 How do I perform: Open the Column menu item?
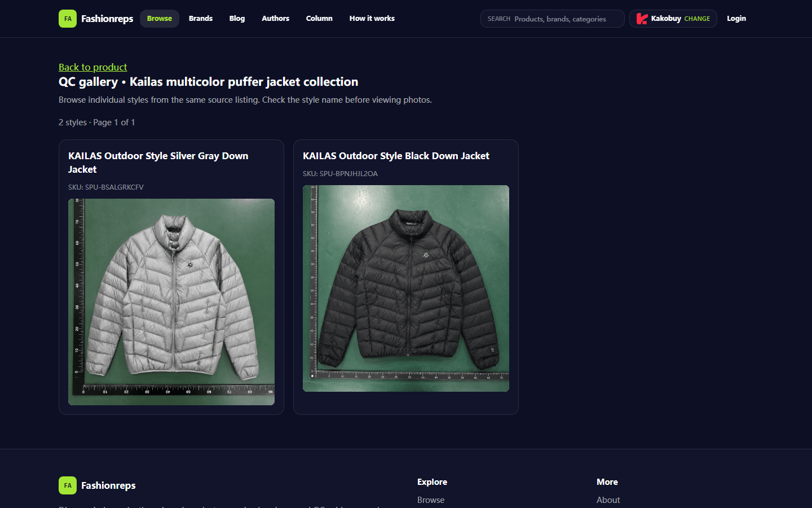tap(319, 19)
